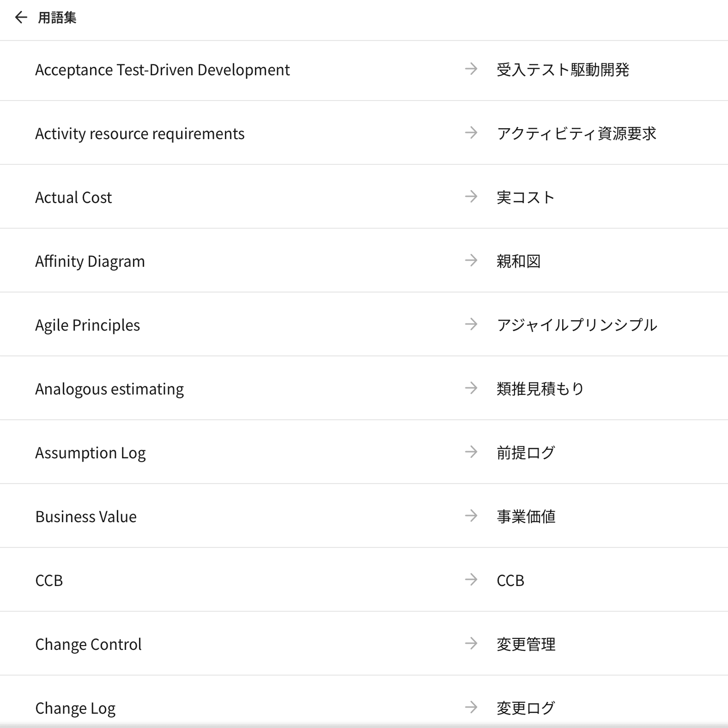The image size is (728, 728).
Task: Click the 用語集 page title
Action: click(57, 18)
